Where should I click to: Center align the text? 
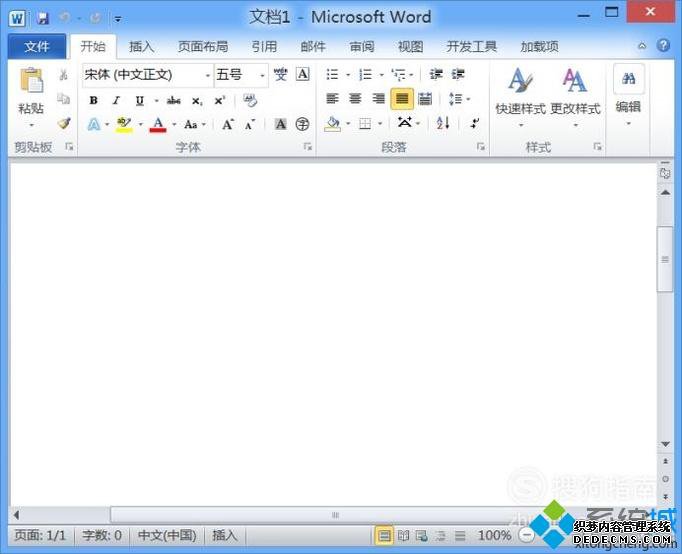click(x=355, y=99)
